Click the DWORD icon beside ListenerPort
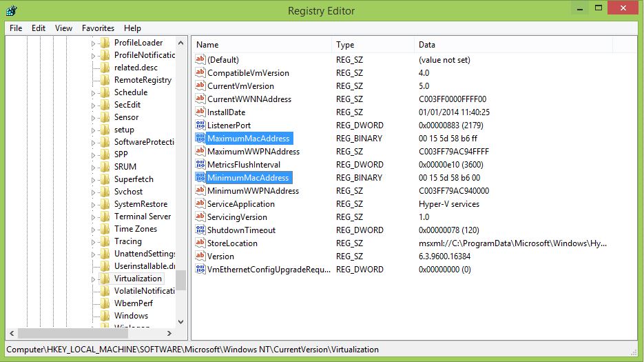This screenshot has width=644, height=362. [200, 125]
